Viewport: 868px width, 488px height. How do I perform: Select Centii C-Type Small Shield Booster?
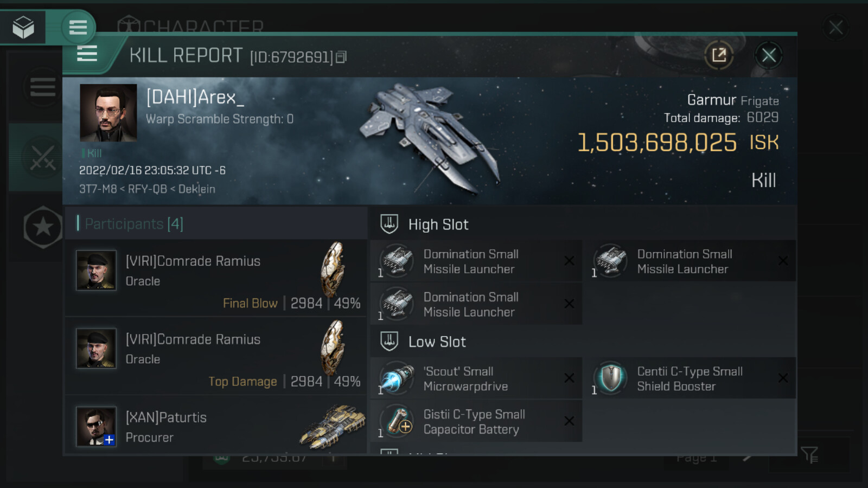coord(690,378)
